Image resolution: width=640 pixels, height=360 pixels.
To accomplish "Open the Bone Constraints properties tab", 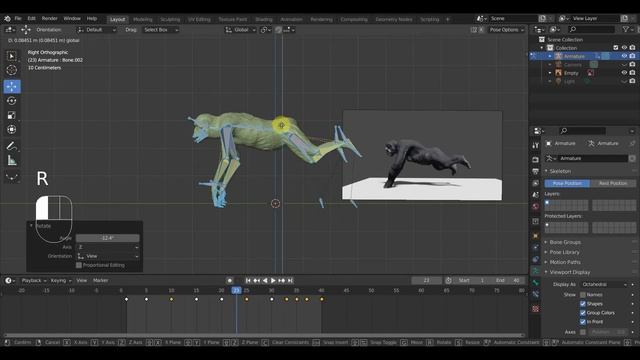I will pos(536,294).
